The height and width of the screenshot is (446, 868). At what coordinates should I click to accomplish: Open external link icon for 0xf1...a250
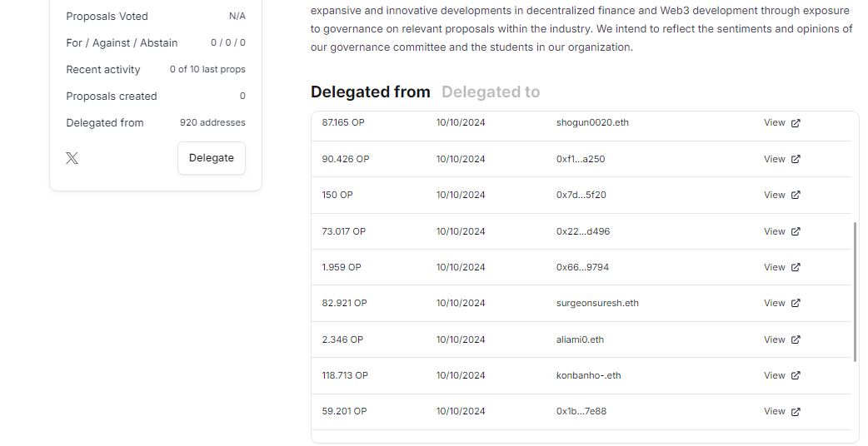pos(796,159)
